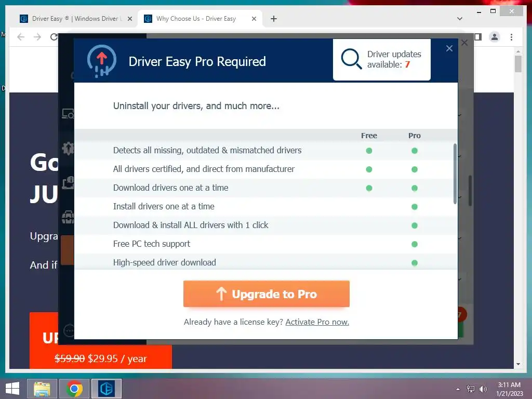Toggle Chrome side panel icon

(x=478, y=37)
